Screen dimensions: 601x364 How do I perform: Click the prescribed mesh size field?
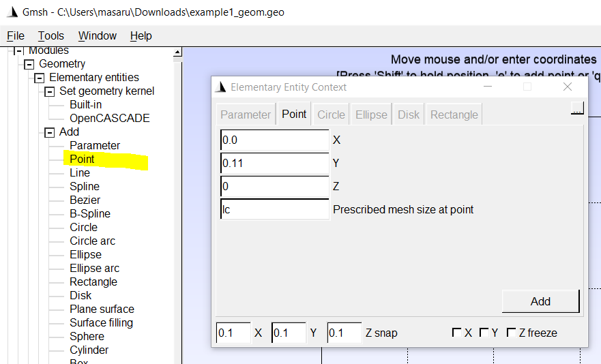[x=274, y=209]
